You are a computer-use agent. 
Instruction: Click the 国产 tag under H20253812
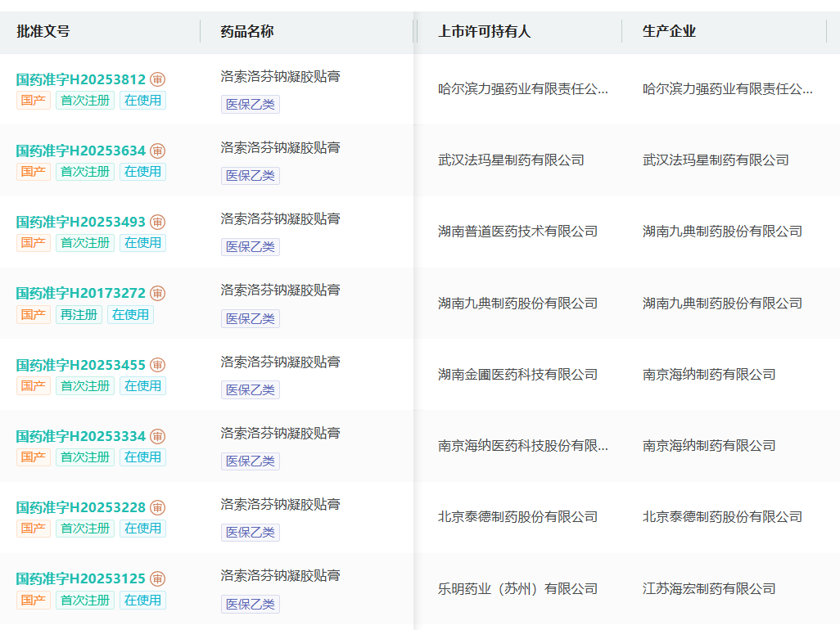click(34, 101)
